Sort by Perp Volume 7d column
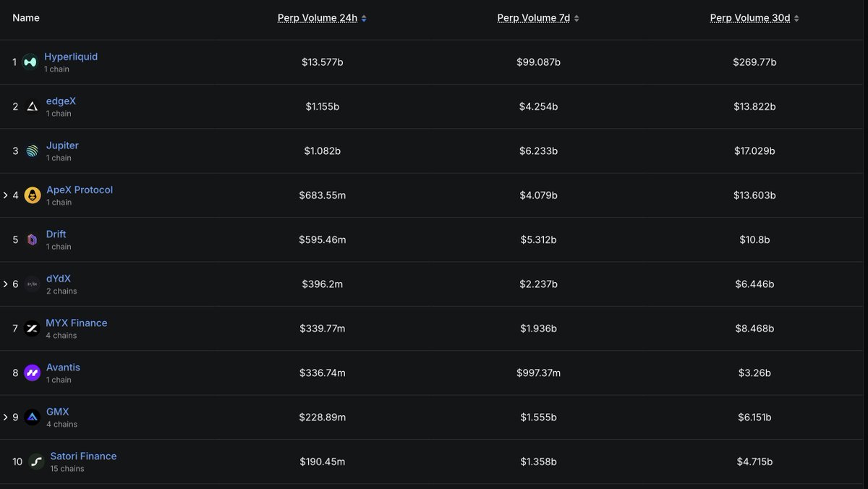 click(538, 18)
